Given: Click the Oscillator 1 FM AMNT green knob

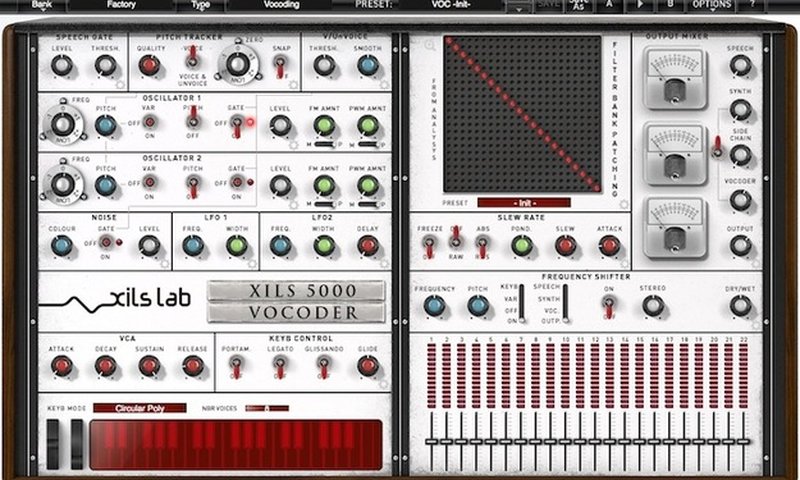Looking at the screenshot, I should 324,125.
